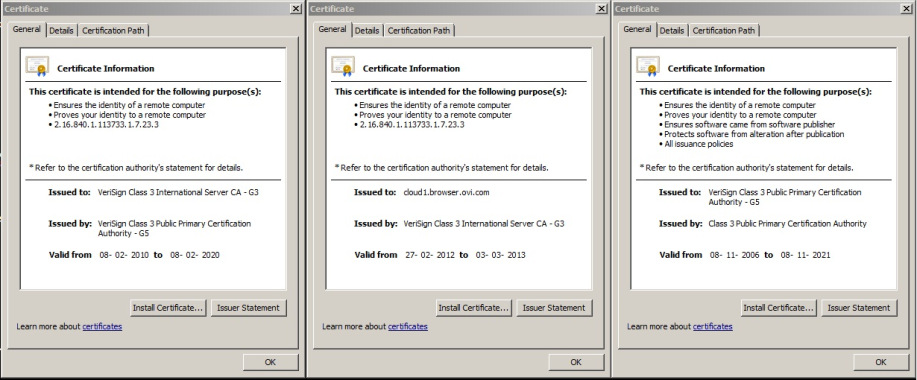
Task: Click OID 2.16.840.1.113733.1.7.23.3 in cloud1.browser.ovi.com dialog
Action: (x=412, y=125)
